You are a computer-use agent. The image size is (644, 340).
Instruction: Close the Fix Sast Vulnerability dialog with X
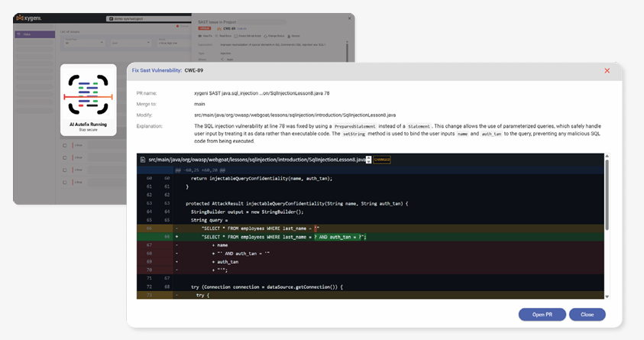tap(607, 70)
